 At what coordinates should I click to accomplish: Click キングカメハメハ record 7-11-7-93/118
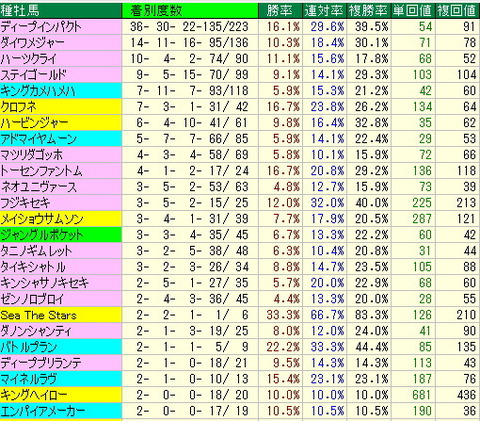[193, 91]
